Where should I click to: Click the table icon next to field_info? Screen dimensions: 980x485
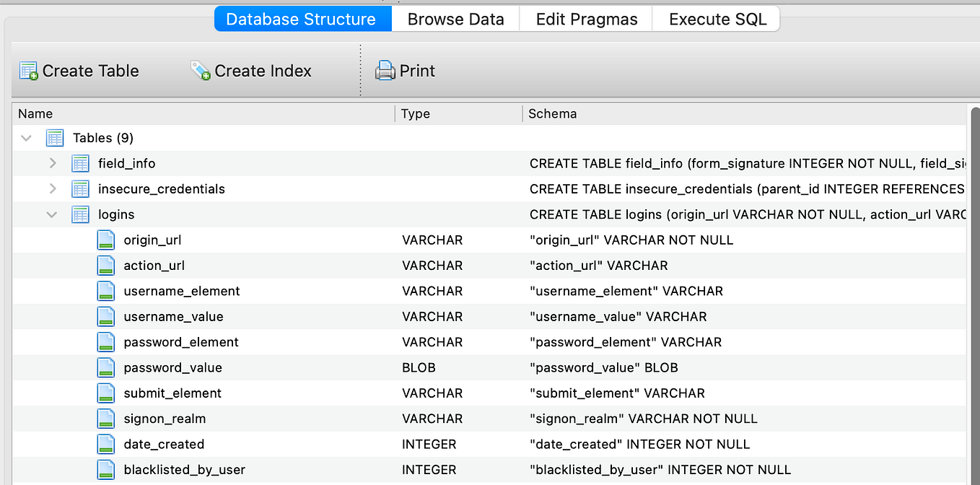pyautogui.click(x=80, y=163)
